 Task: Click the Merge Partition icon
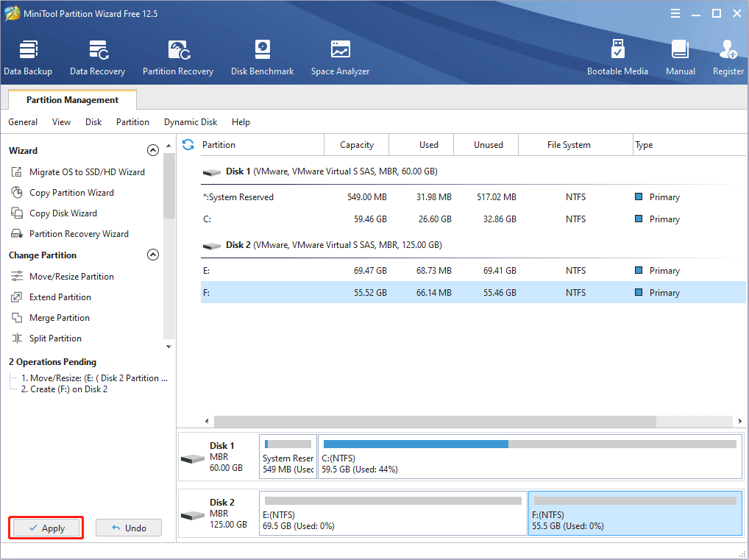coord(17,318)
